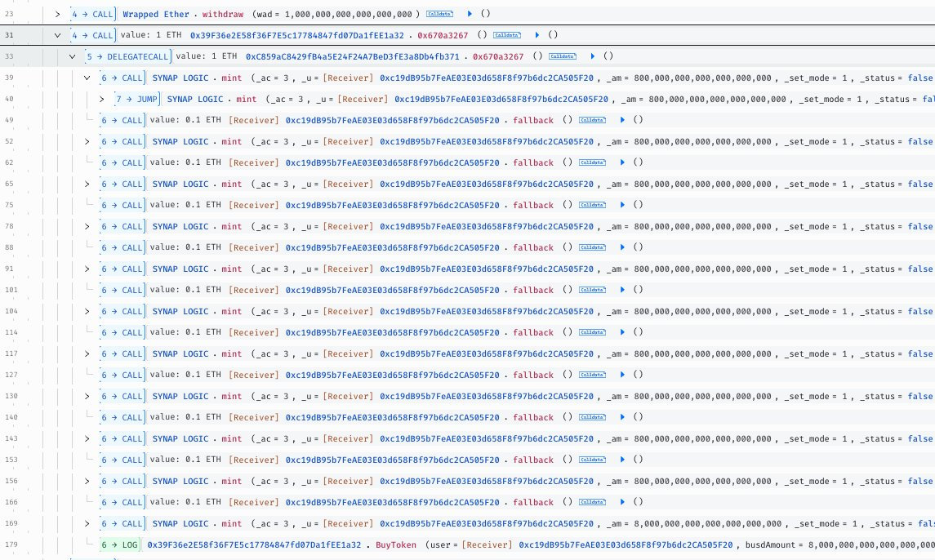
Task: Collapse the call on line 31
Action: pyautogui.click(x=57, y=35)
